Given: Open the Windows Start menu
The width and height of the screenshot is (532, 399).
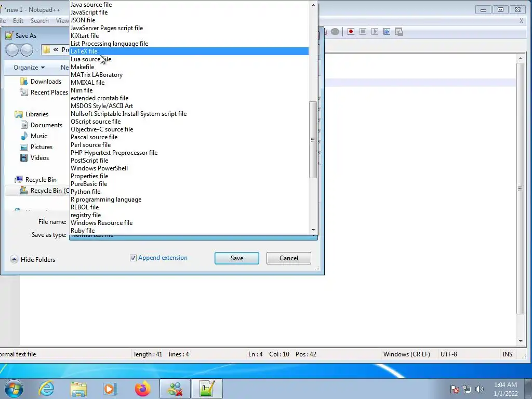Looking at the screenshot, I should 14,389.
